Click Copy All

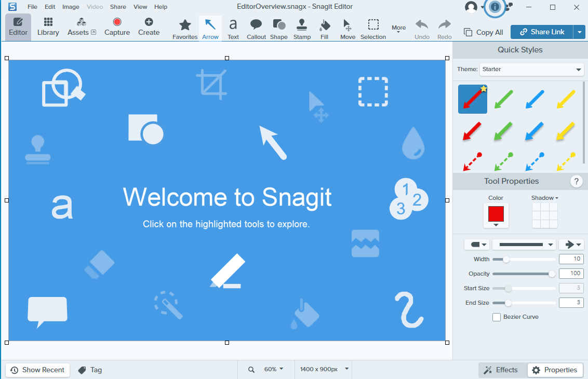(484, 32)
